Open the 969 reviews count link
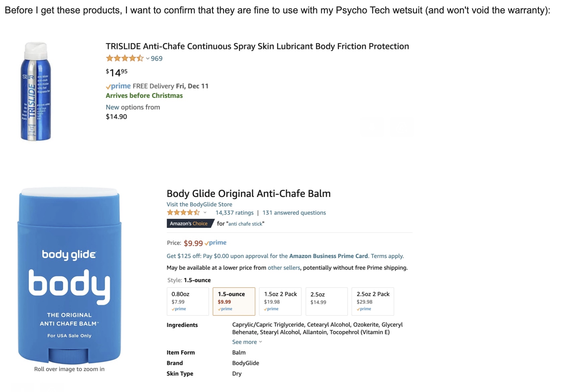 [x=156, y=58]
